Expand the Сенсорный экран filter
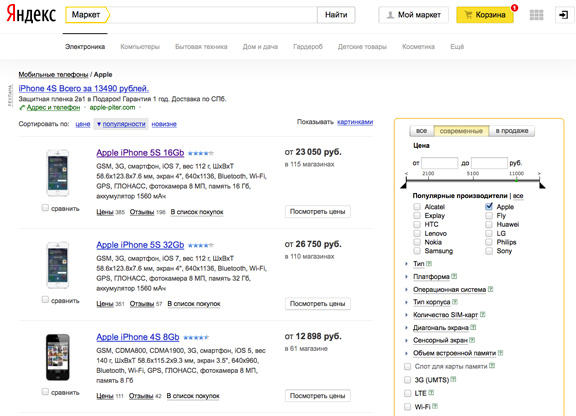The height and width of the screenshot is (416, 576). point(440,340)
